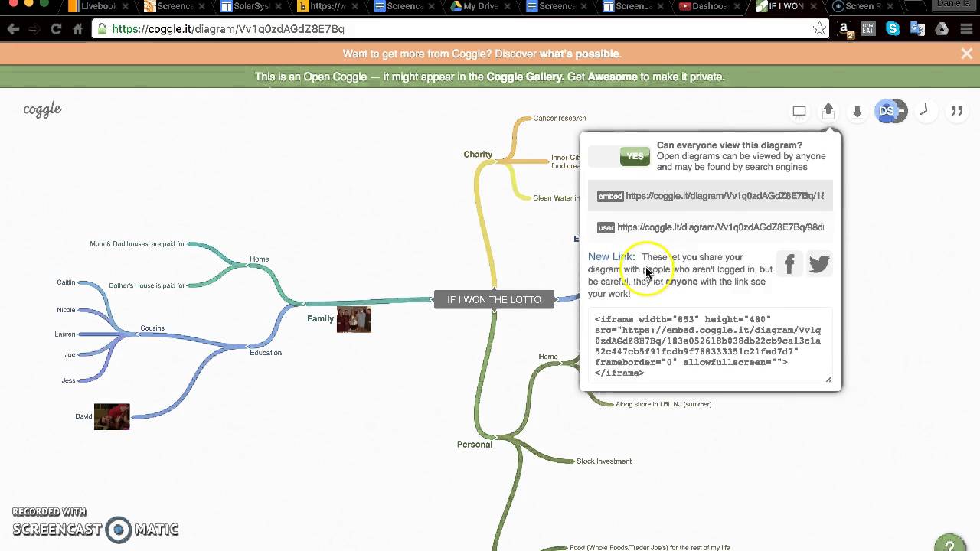Screen dimensions: 980x551
Task: Click the New Link button
Action: click(611, 256)
